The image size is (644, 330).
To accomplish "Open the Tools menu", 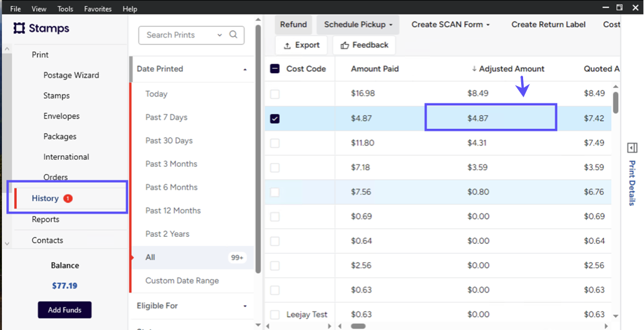I will (x=65, y=9).
